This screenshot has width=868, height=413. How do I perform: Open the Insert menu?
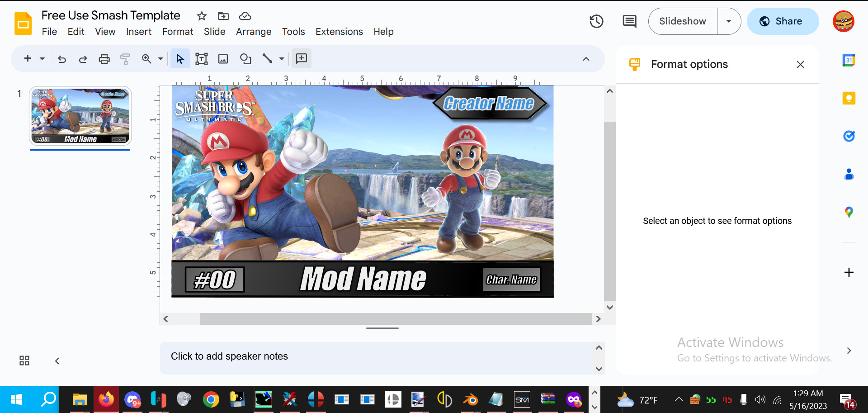click(139, 32)
